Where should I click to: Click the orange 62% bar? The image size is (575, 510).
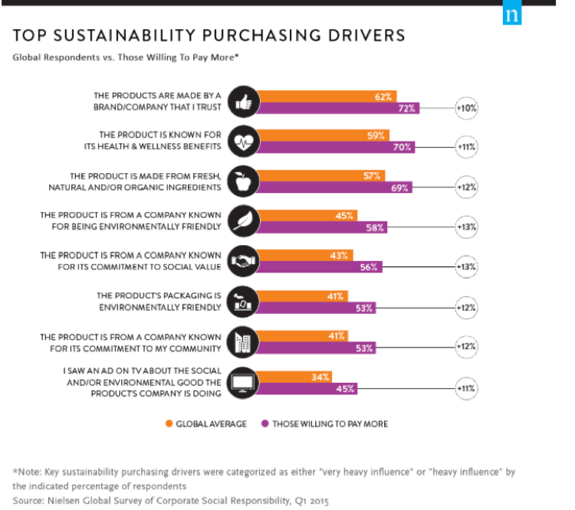(x=326, y=96)
